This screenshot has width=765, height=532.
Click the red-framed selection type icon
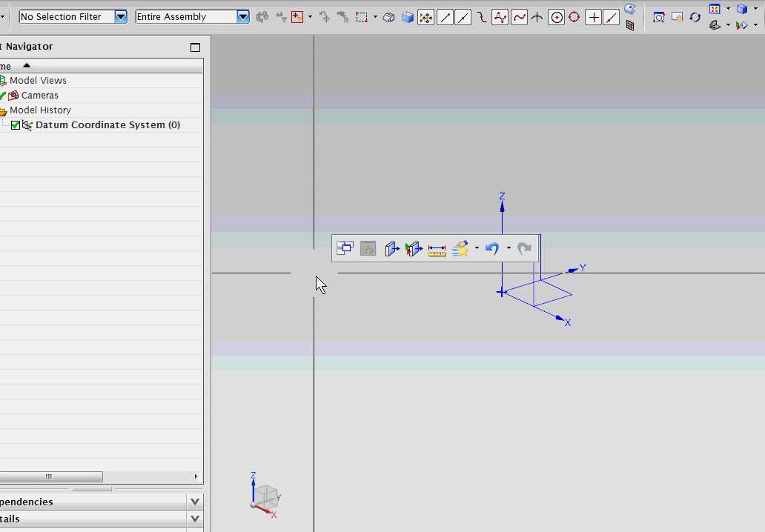297,17
